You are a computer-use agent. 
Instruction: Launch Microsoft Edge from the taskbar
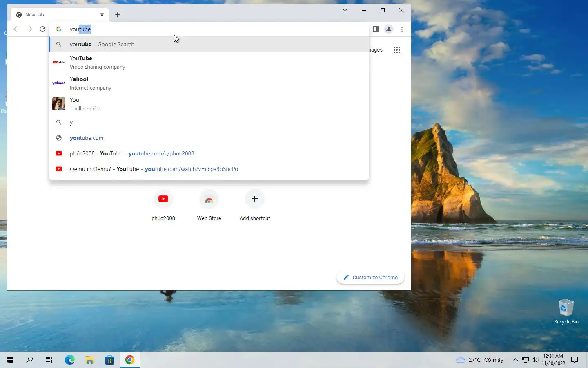[x=70, y=360]
